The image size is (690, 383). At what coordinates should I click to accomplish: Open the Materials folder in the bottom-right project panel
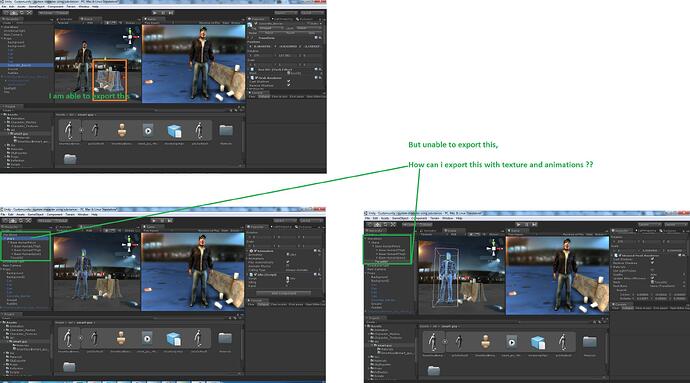[x=590, y=342]
